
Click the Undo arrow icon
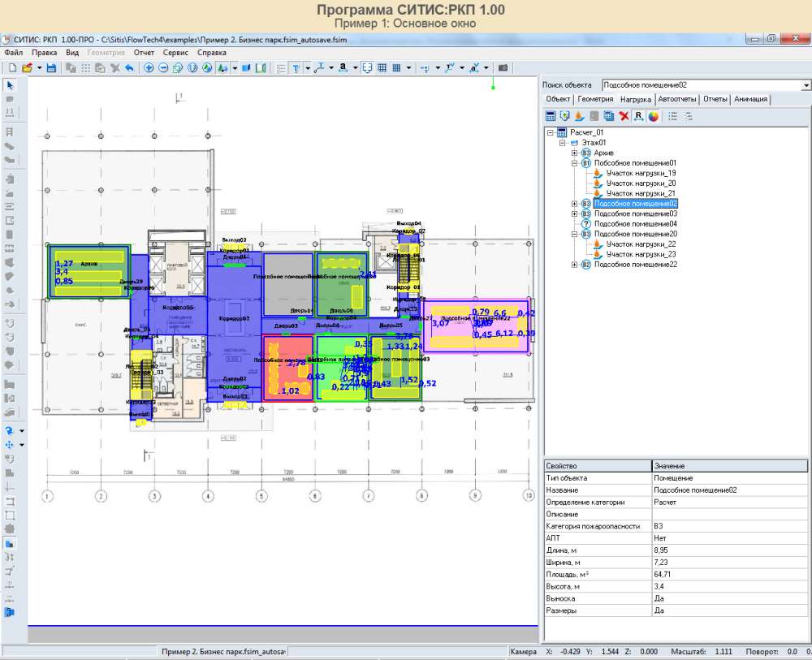129,68
